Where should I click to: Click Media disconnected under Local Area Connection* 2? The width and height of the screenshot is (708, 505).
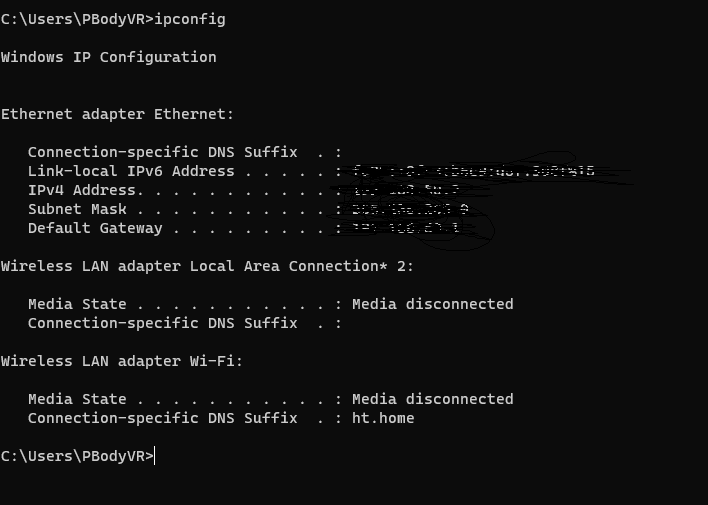point(432,304)
